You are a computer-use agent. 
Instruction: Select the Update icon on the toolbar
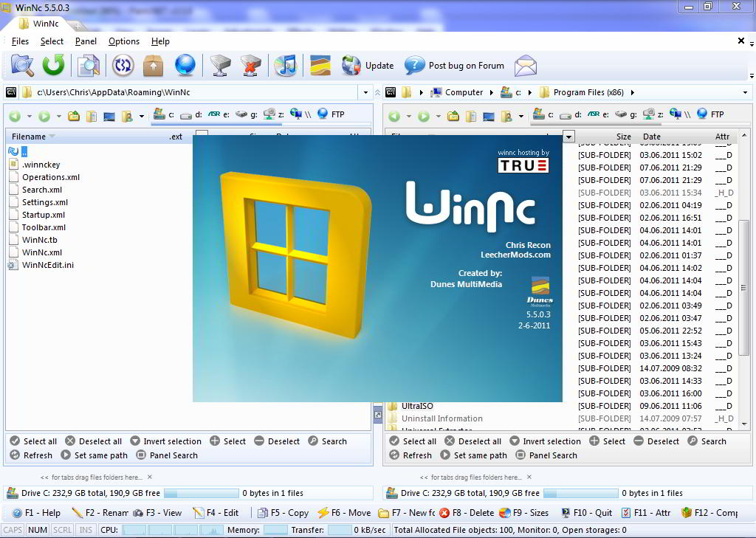coord(350,65)
